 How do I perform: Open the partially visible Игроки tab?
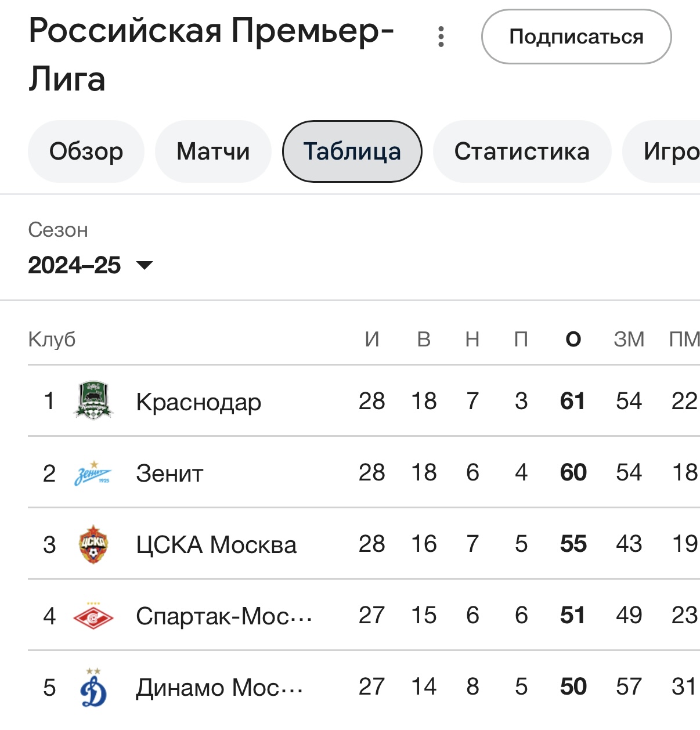[669, 151]
